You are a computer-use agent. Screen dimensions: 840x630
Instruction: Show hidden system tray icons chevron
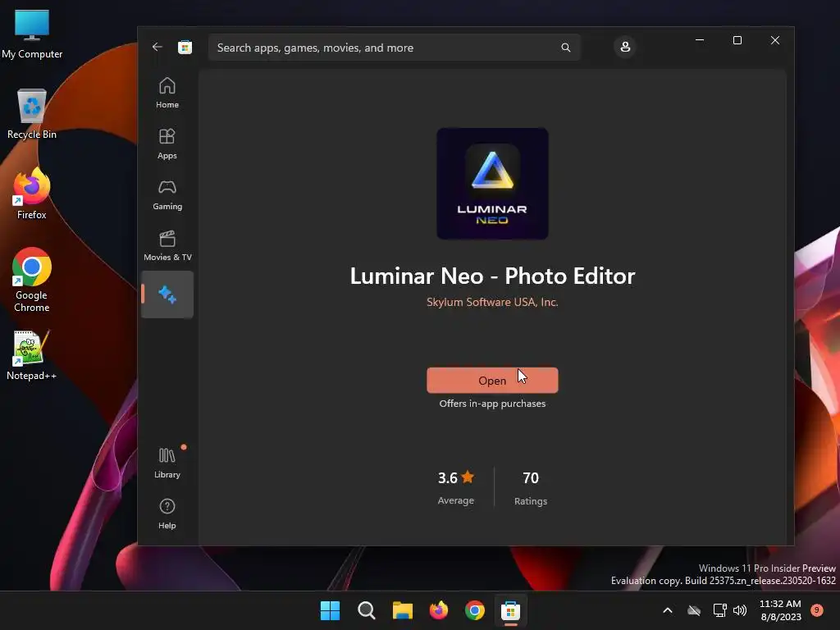(668, 610)
